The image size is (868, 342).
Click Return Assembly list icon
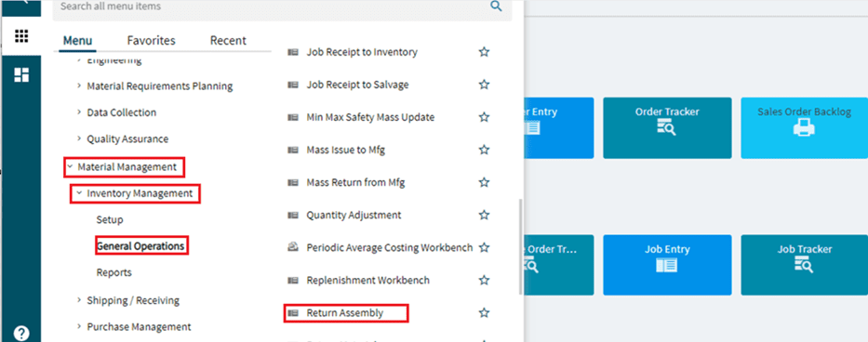pyautogui.click(x=293, y=313)
